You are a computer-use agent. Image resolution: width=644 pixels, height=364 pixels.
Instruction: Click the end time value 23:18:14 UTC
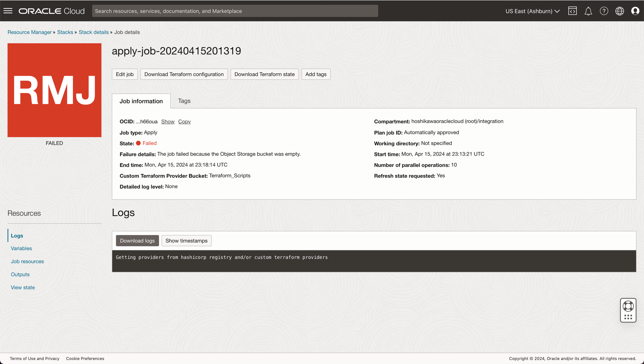pyautogui.click(x=186, y=165)
